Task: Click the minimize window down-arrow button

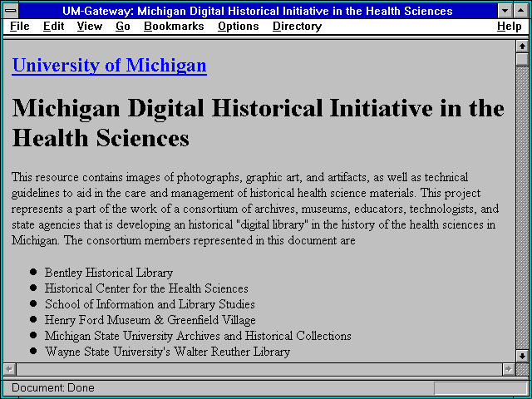Action: point(505,11)
